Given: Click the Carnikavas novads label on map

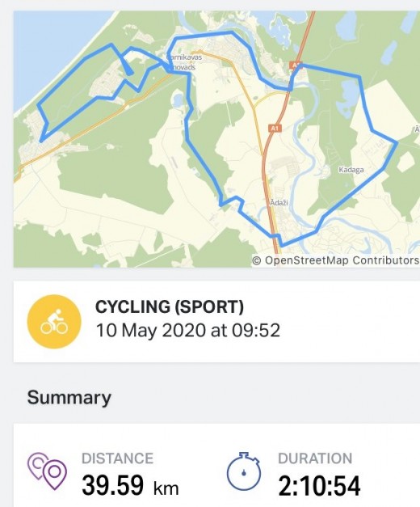Looking at the screenshot, I should tap(183, 62).
